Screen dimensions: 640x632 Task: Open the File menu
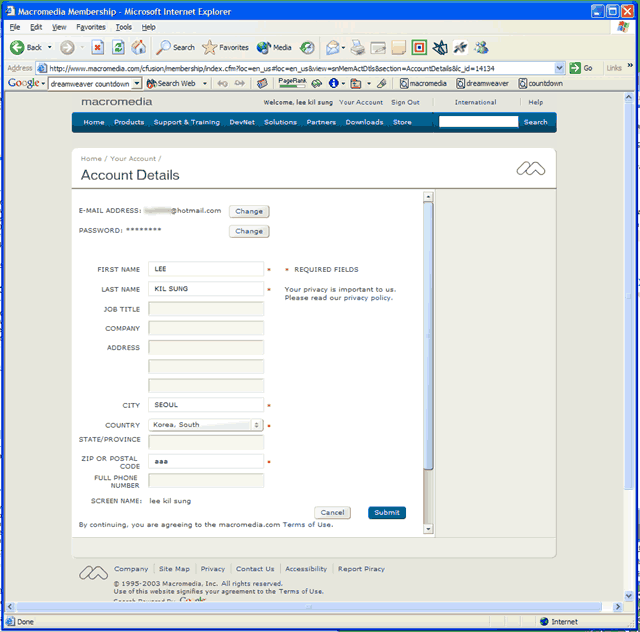coord(15,27)
